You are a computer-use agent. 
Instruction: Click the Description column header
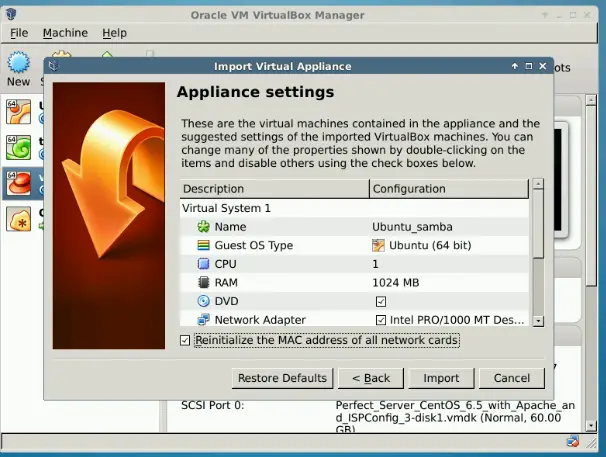274,189
